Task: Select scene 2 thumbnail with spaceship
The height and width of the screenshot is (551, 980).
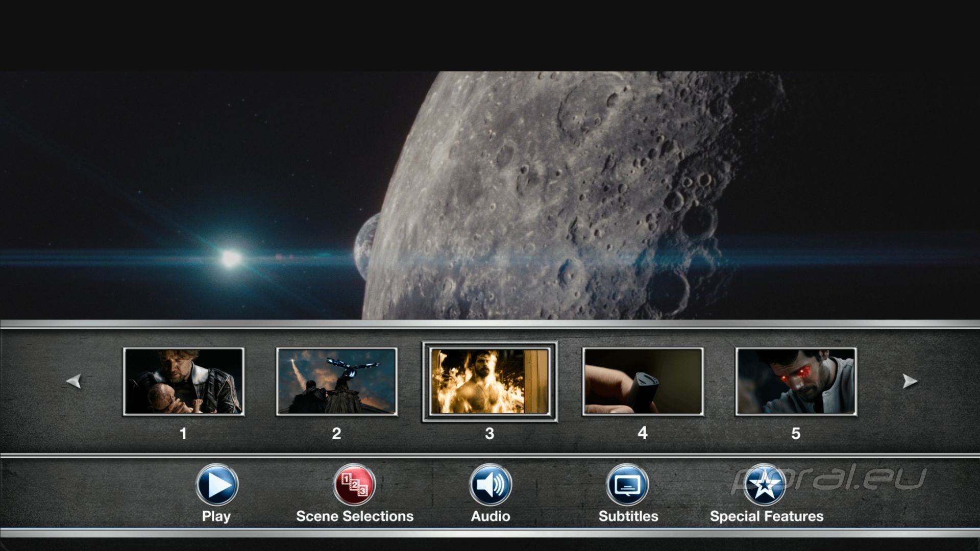Action: click(337, 382)
